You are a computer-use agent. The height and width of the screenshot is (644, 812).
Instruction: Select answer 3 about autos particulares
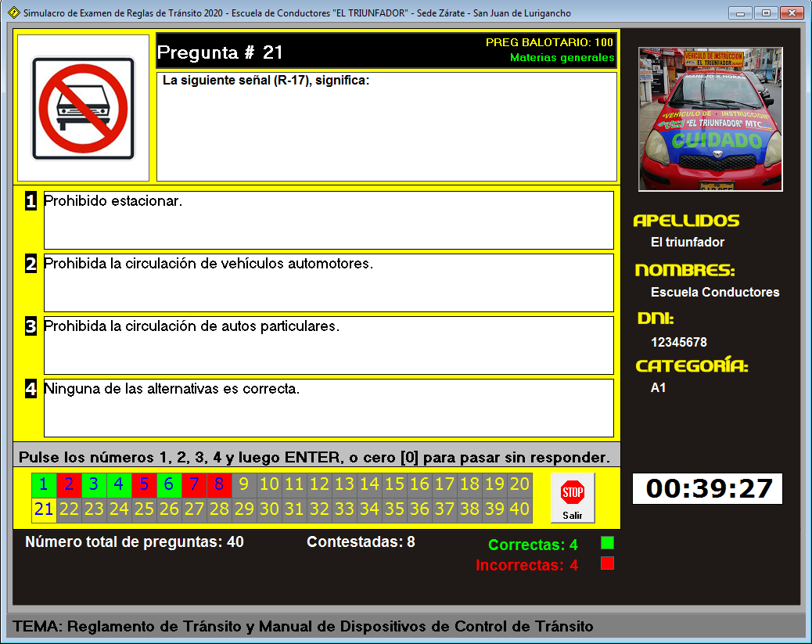click(329, 345)
